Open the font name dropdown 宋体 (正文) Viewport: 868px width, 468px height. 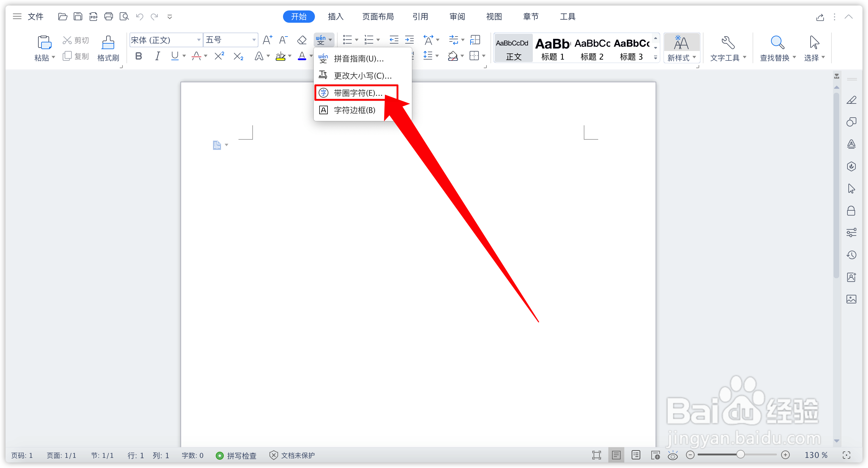tap(199, 40)
